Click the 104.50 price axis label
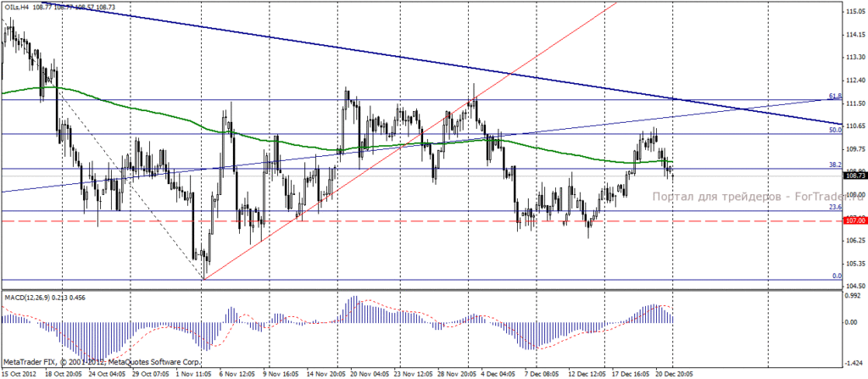Screen dimensions: 868x379 [856, 286]
